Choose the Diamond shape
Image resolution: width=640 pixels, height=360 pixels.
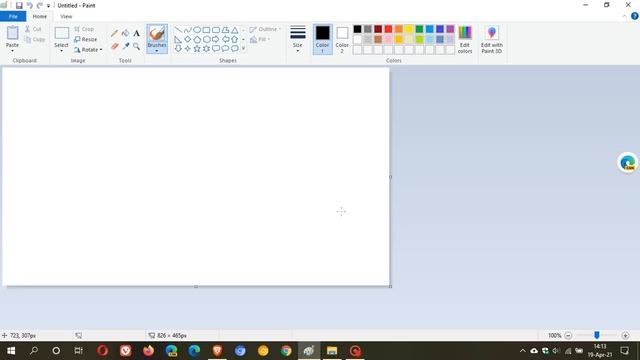(187, 40)
